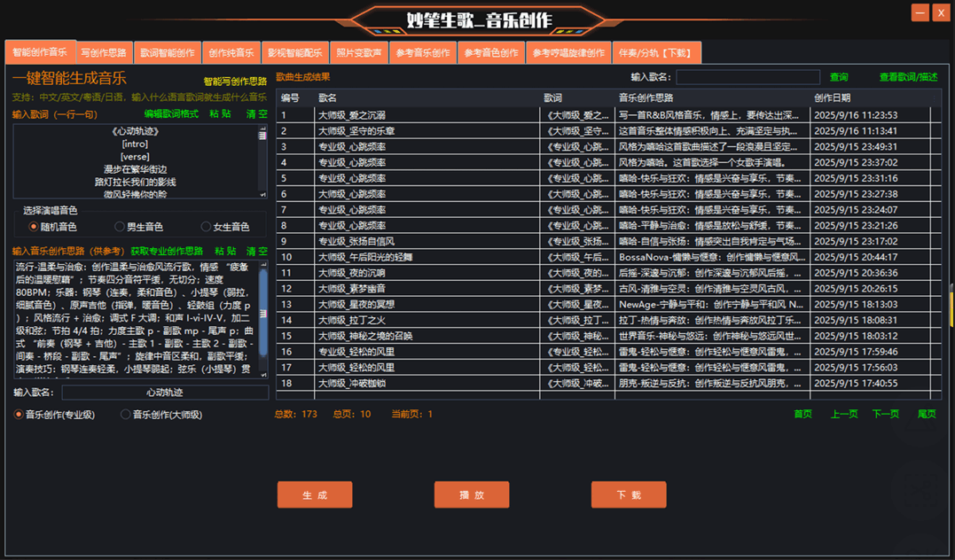This screenshot has height=560, width=955.
Task: Click the 智能写创作思路 link
Action: click(235, 82)
